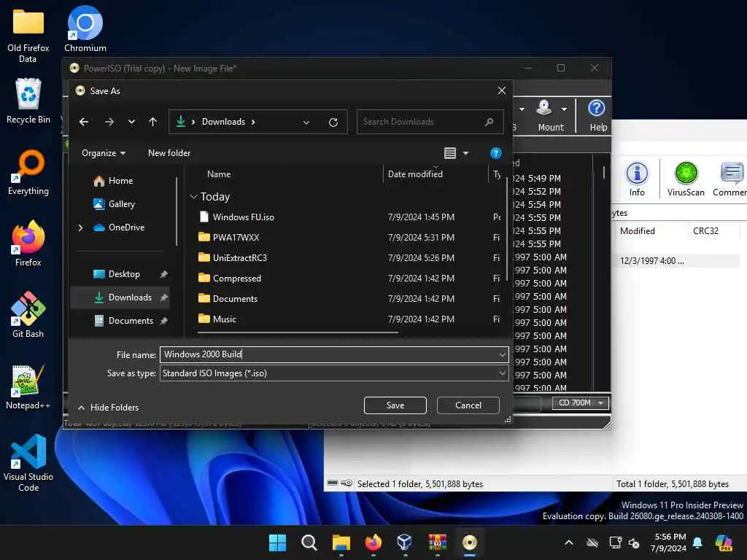Open Gallery in navigation pane

[x=121, y=204]
